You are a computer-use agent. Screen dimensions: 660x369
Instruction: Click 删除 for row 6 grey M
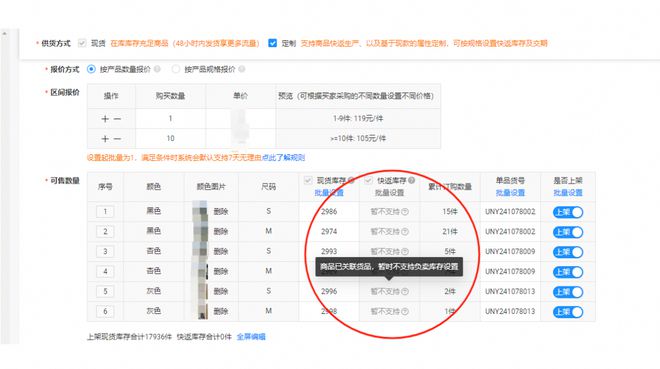(x=221, y=311)
